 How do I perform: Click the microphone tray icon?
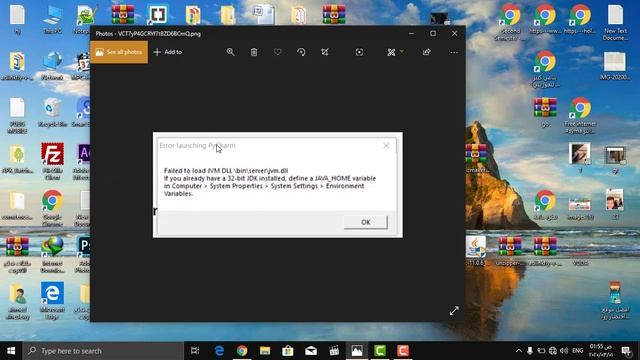pyautogui.click(x=530, y=351)
